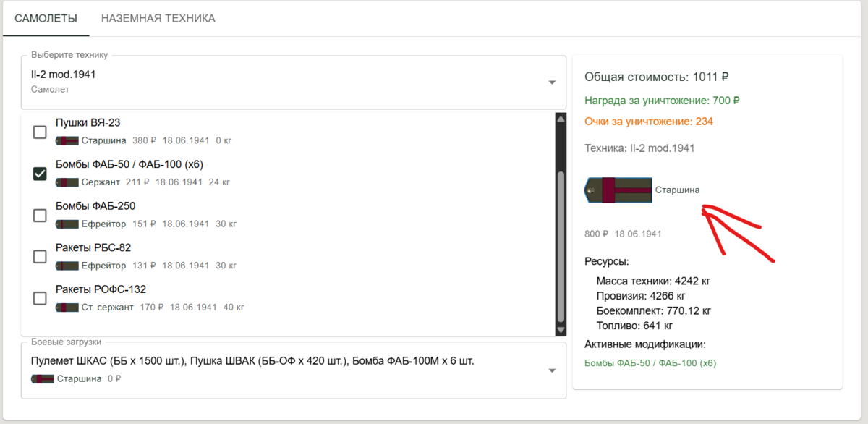Viewport: 868px width, 424px height.
Task: Expand the Боевые загрузки dropdown arrow
Action: coord(552,370)
